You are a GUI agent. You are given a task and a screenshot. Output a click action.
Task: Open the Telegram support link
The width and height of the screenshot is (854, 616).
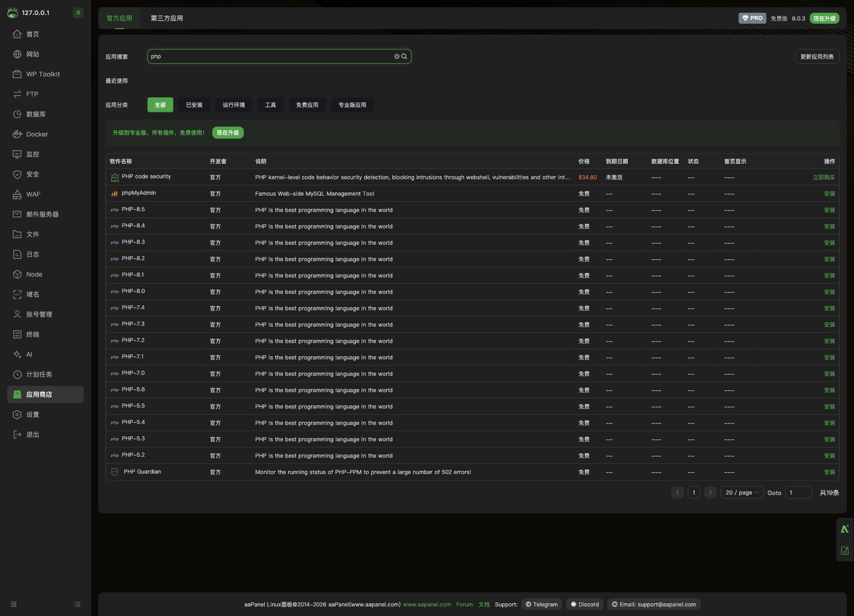[x=542, y=605]
